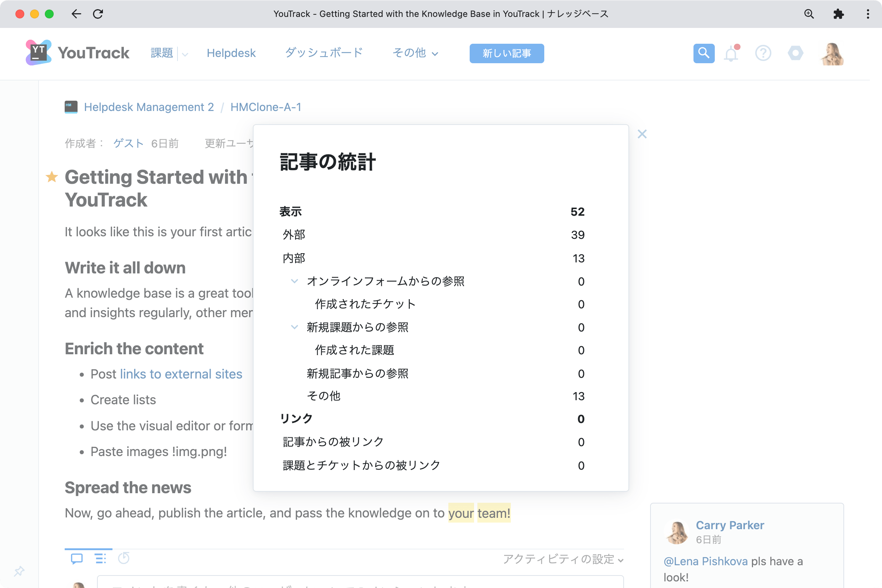
Task: Open the links to external sites link
Action: (x=181, y=374)
